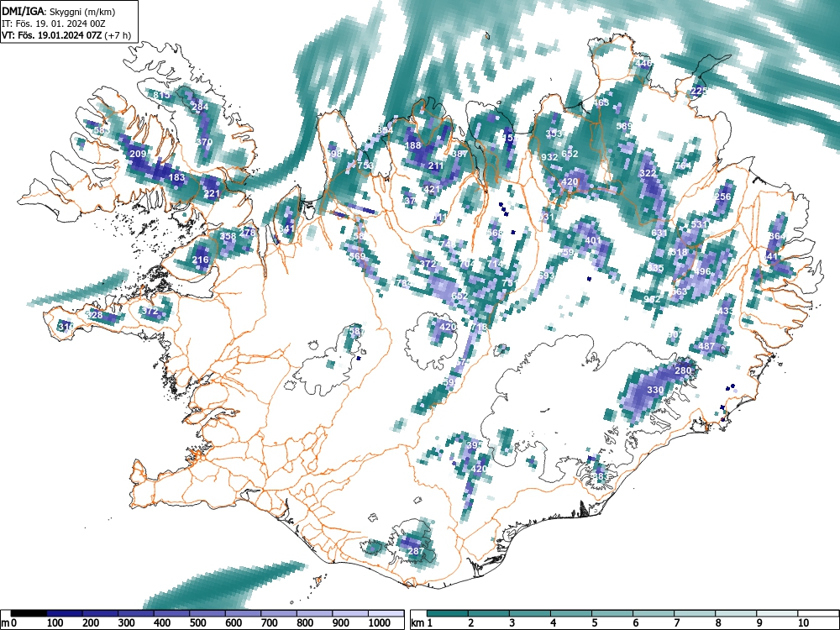The height and width of the screenshot is (630, 840).
Task: Click the visibility value '815' in the Westfjords
Action: (x=161, y=96)
